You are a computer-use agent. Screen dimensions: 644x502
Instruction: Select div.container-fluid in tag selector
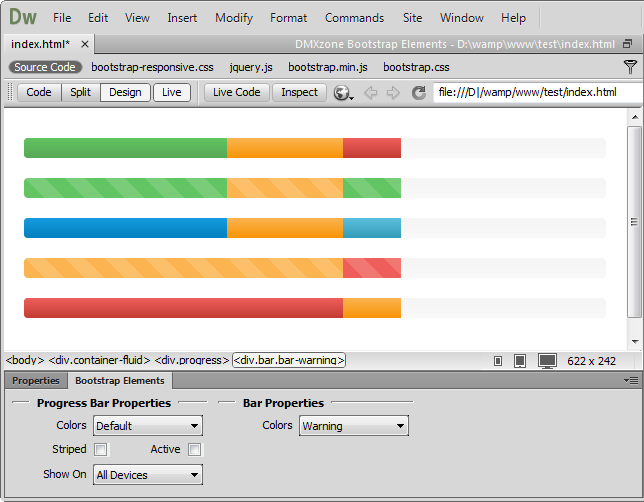[x=99, y=360]
